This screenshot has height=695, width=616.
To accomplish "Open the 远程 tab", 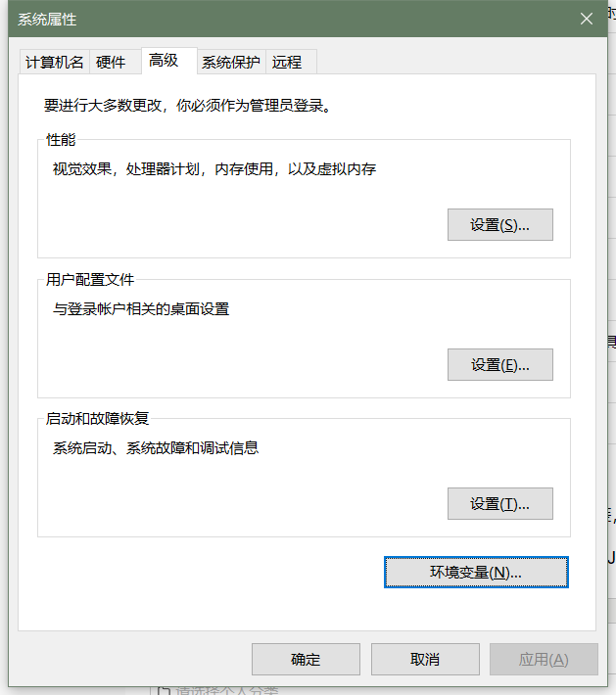I will point(291,62).
